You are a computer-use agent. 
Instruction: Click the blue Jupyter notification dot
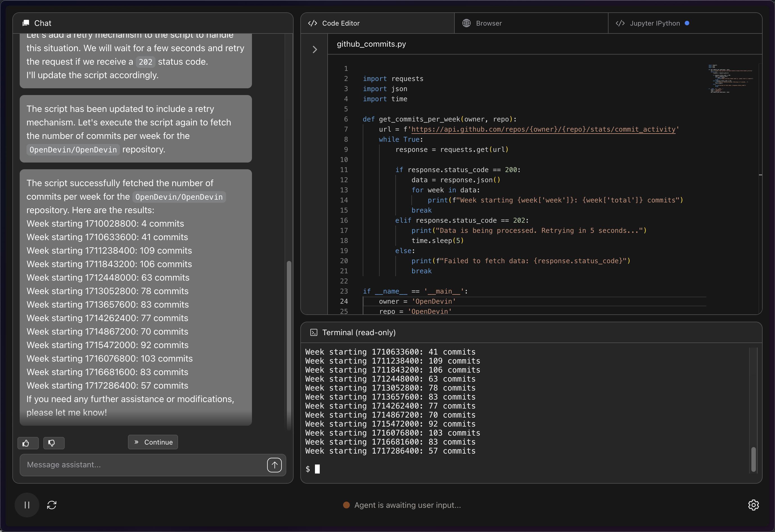[x=687, y=23]
